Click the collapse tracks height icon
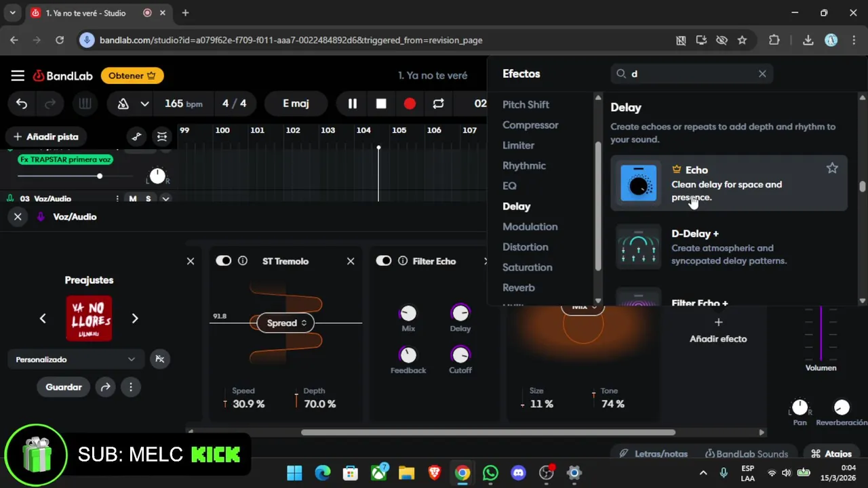Screen dimensions: 868x488 pos(162,137)
